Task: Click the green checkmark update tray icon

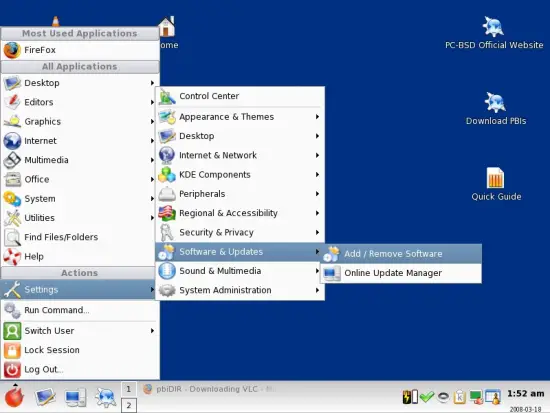Action: click(x=427, y=397)
